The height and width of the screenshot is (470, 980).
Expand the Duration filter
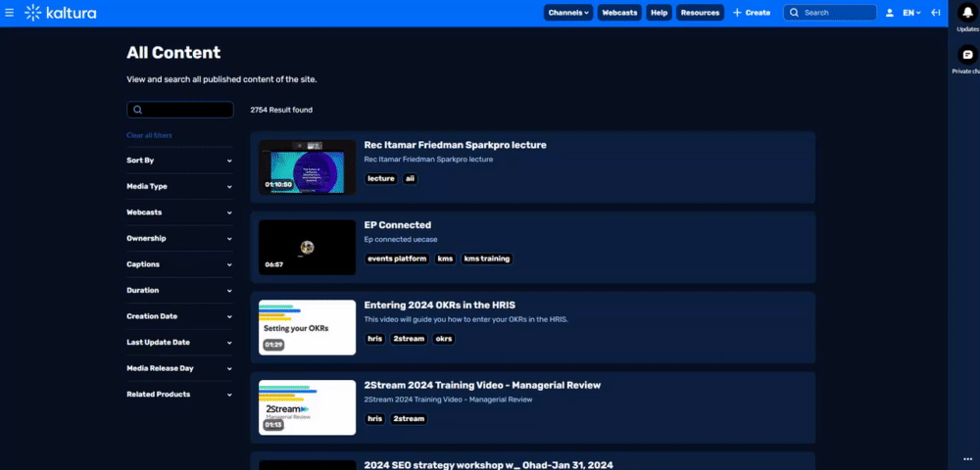[179, 290]
